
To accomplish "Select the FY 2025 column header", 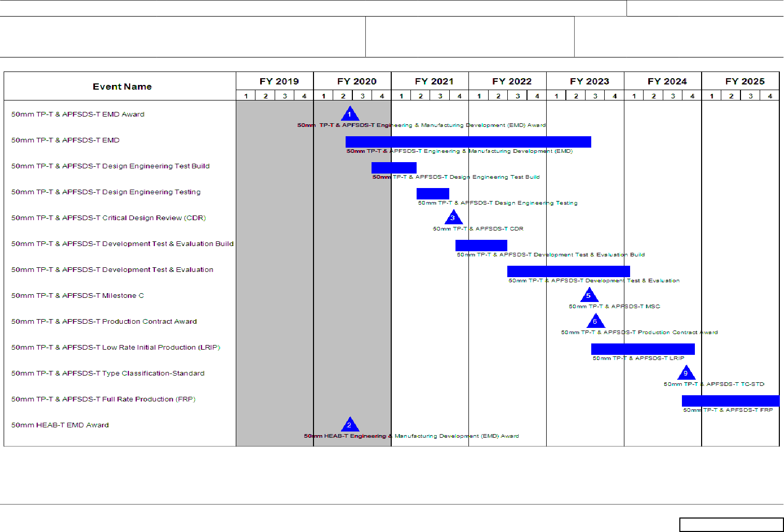I will pos(745,81).
